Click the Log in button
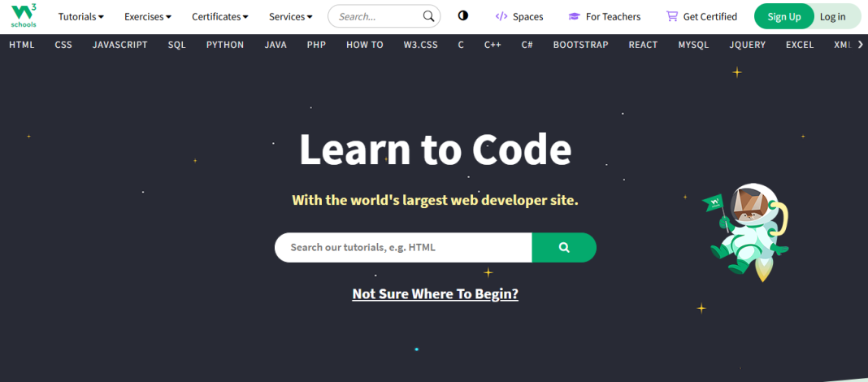The image size is (868, 382). (832, 16)
